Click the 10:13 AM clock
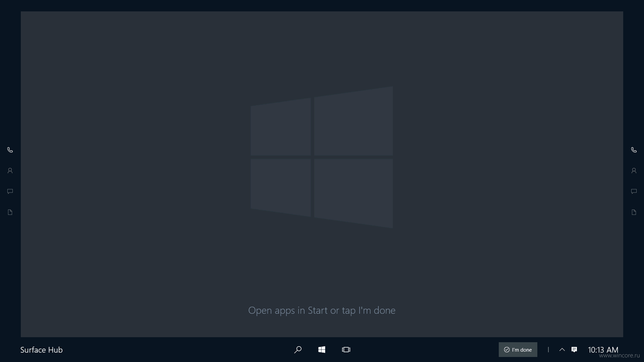The image size is (644, 362). (603, 350)
